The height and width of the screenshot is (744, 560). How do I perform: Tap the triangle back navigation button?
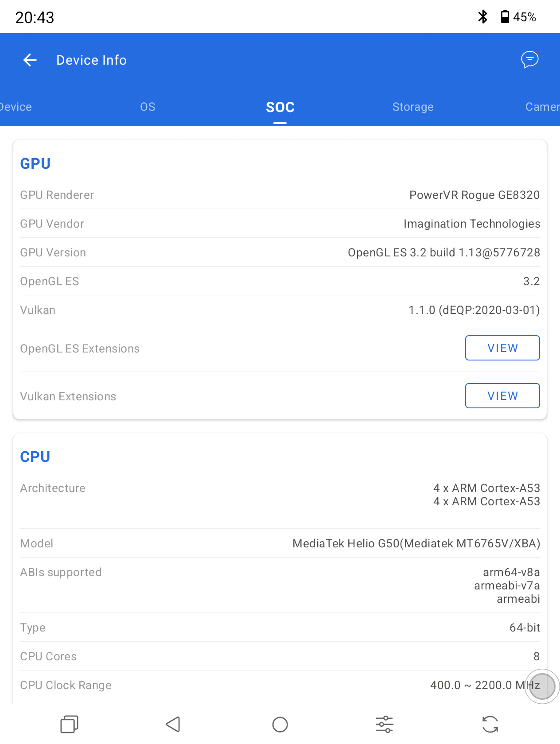point(173,725)
